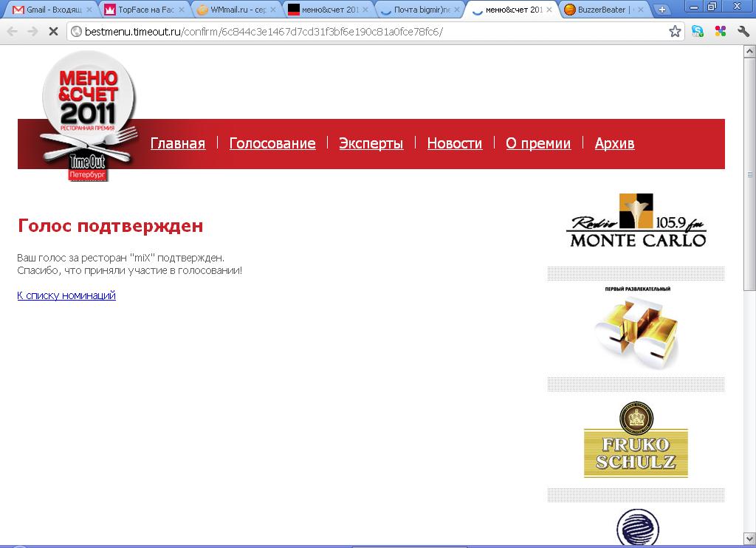Screen dimensions: 756x548
Task: Switch to BuzzerBeater tab
Action: click(602, 10)
